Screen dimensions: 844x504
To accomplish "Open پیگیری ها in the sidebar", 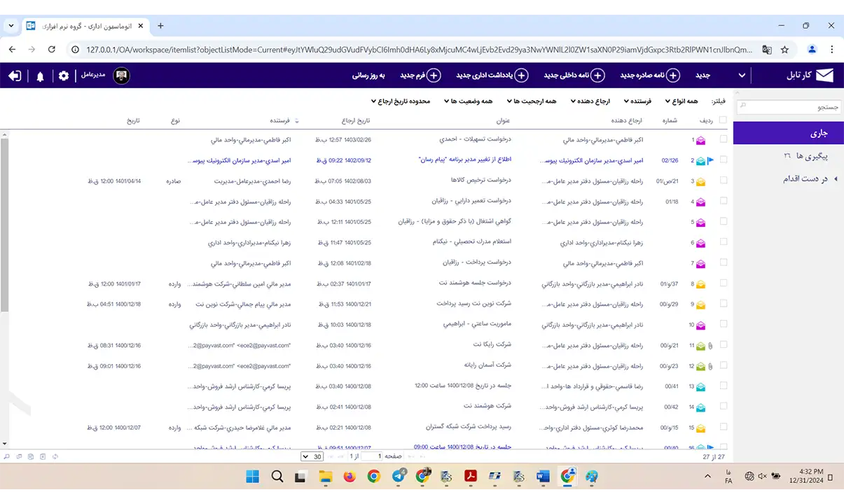I will (788, 155).
